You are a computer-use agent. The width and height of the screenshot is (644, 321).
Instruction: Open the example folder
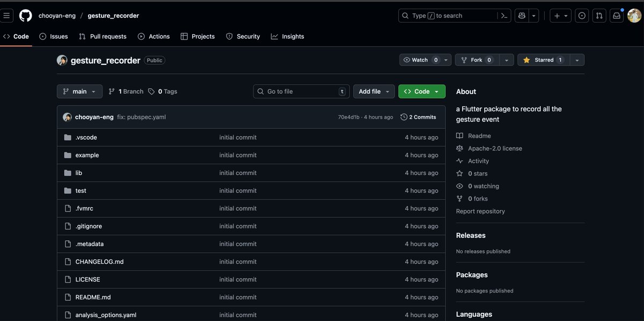[87, 155]
